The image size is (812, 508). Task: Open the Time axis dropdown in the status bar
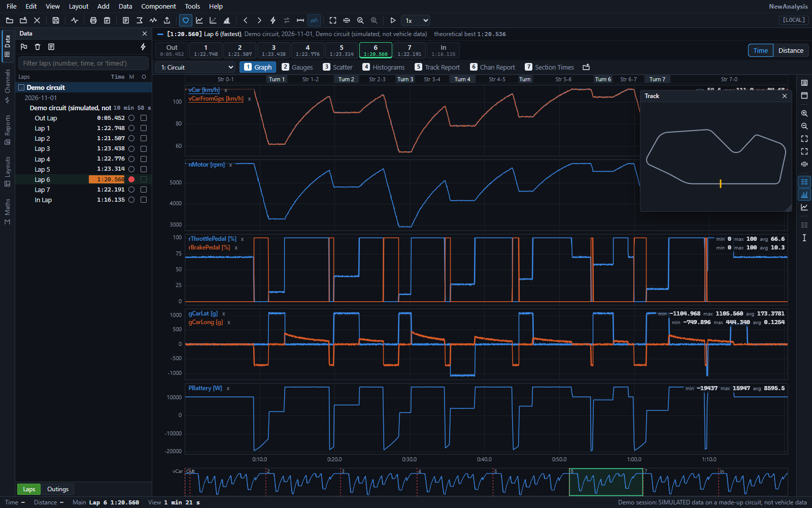click(15, 502)
